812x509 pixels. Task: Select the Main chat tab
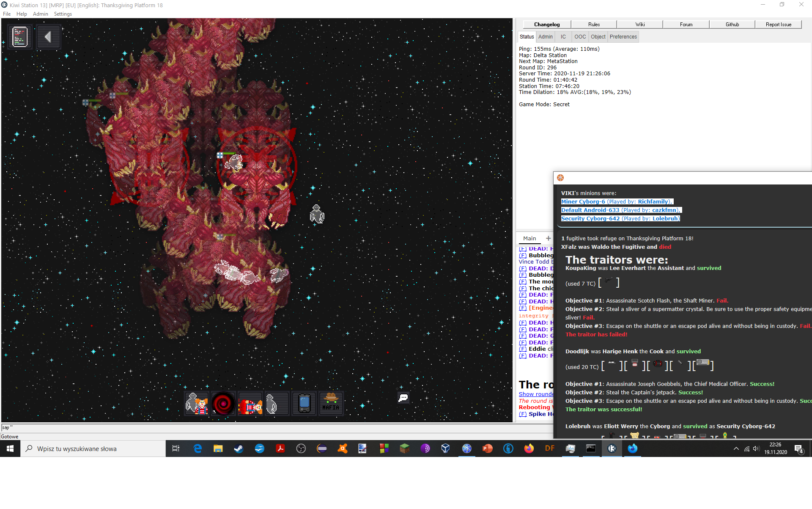pos(529,239)
